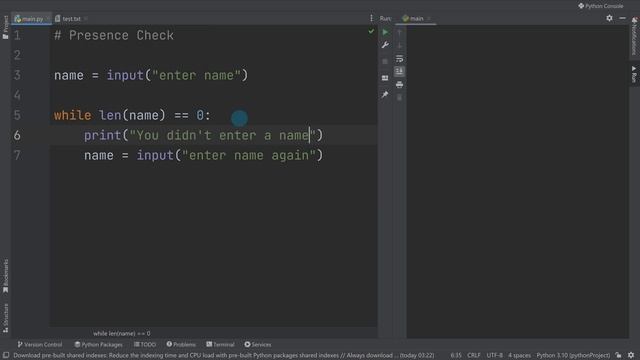Change UTF-8 file encoding
640x360 pixels.
tap(494, 356)
